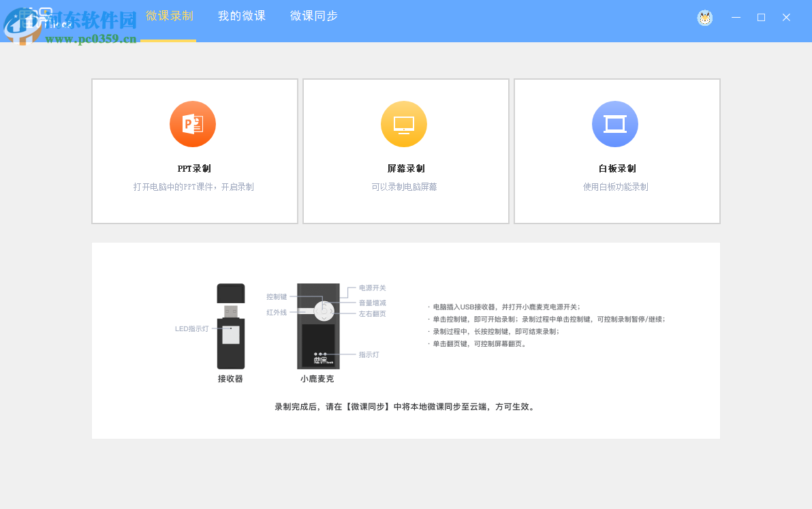Switch to the 我的微课 tab
812x509 pixels.
pyautogui.click(x=242, y=16)
